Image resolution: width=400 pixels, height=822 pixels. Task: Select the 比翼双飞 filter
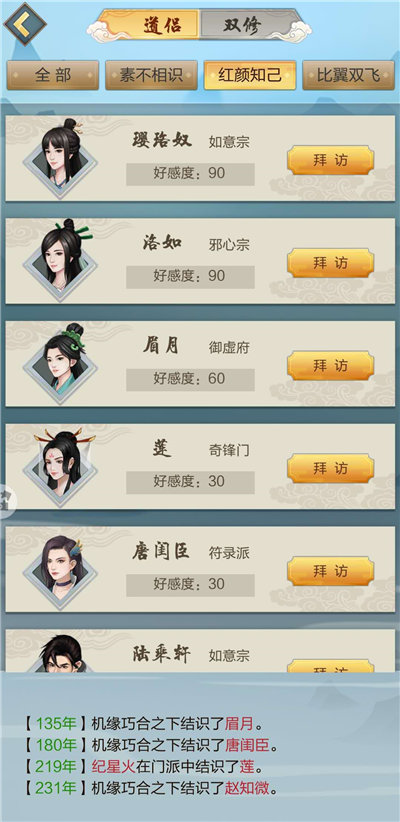point(349,75)
